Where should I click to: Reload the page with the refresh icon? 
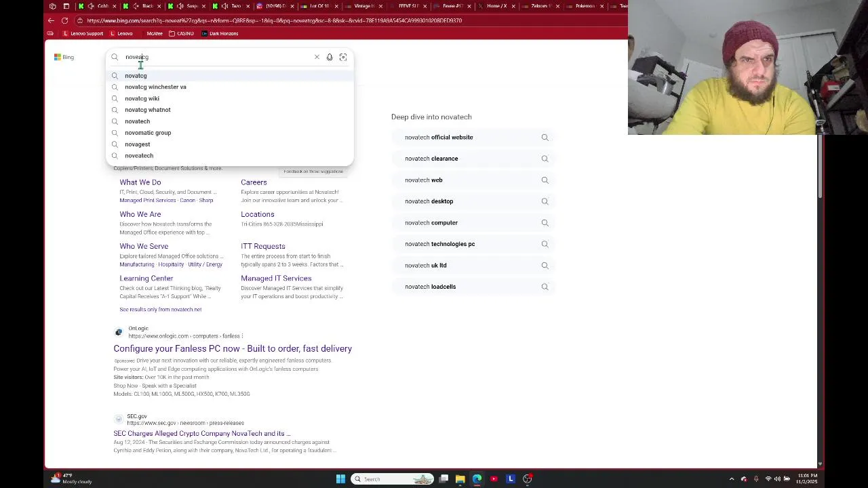point(64,20)
